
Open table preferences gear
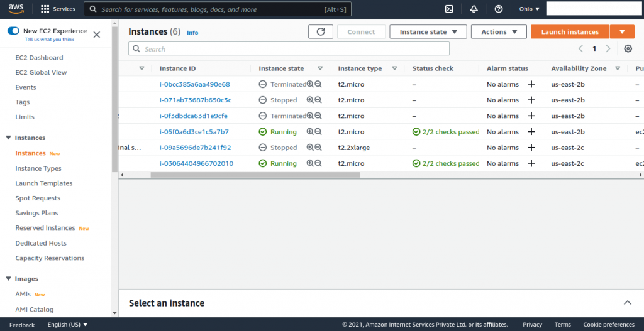pyautogui.click(x=628, y=49)
